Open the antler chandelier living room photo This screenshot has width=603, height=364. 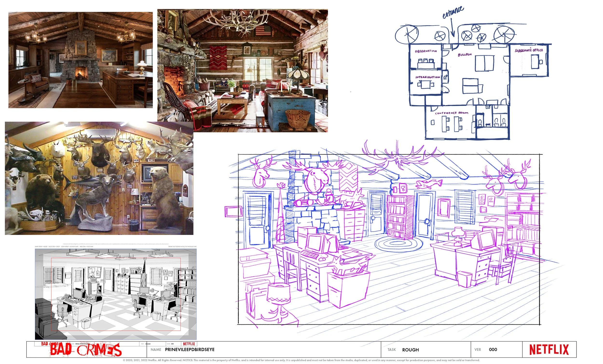[x=242, y=71]
